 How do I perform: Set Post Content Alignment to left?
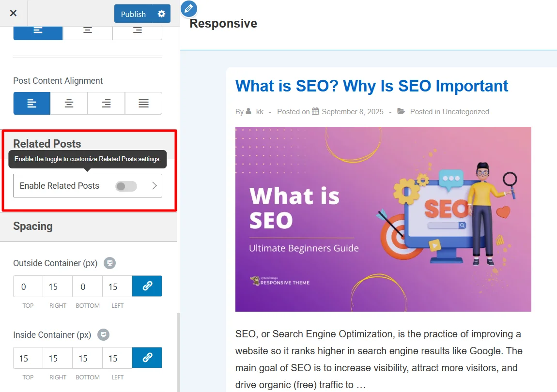click(32, 104)
